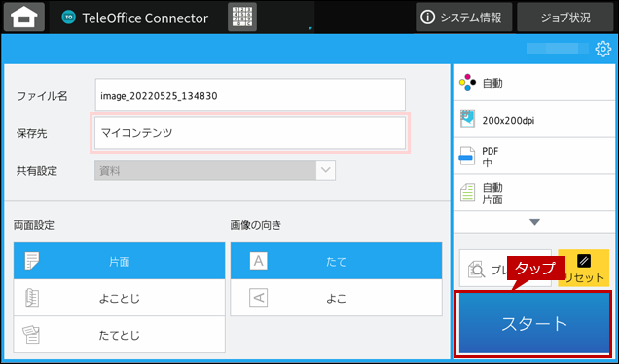This screenshot has height=364, width=619.
Task: Choose よこ landscape image orientation
Action: pyautogui.click(x=337, y=298)
